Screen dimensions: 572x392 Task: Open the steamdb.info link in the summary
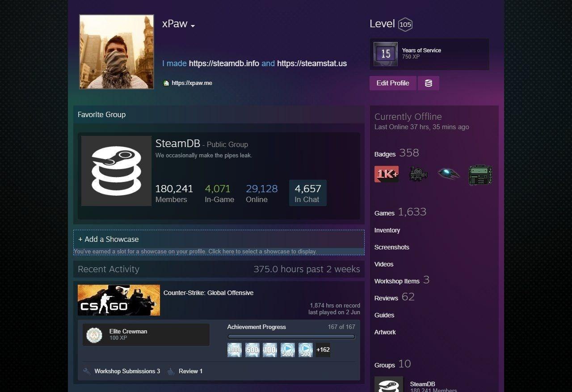point(224,63)
